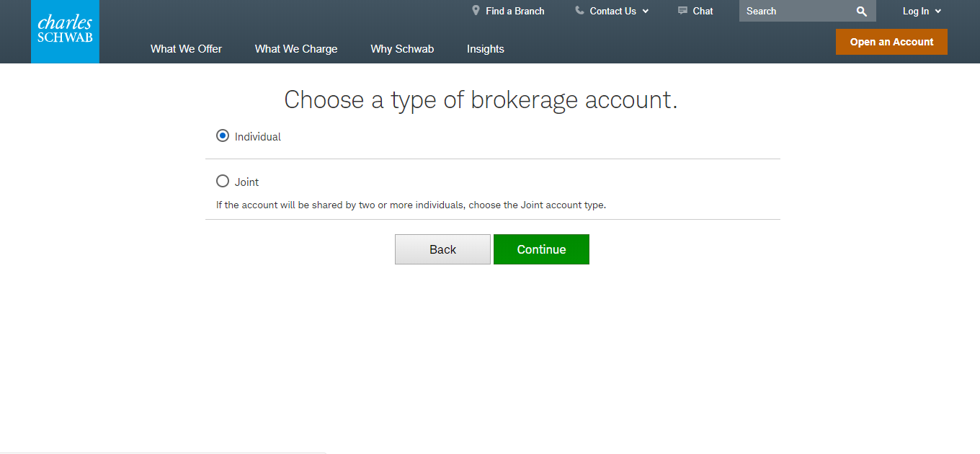Open the Chat link text
Screen dimensions: 980x454
(x=703, y=11)
